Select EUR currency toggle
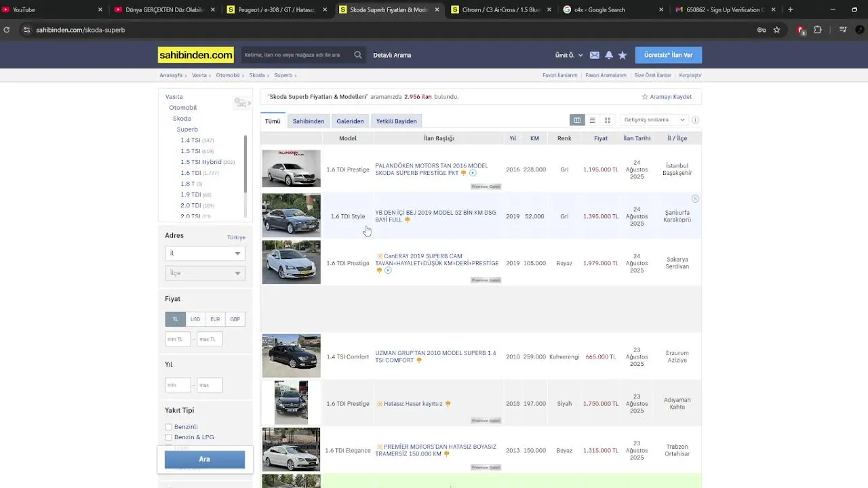The image size is (868, 488). [215, 319]
